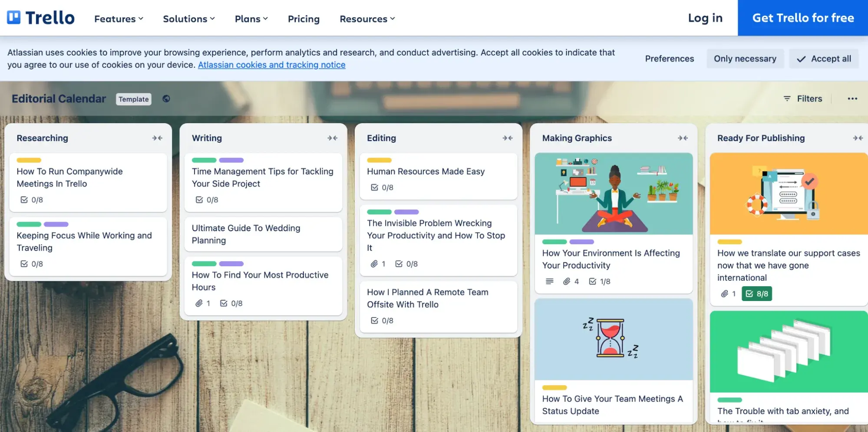Switch to the Pricing menu item
The image size is (868, 432).
(303, 19)
